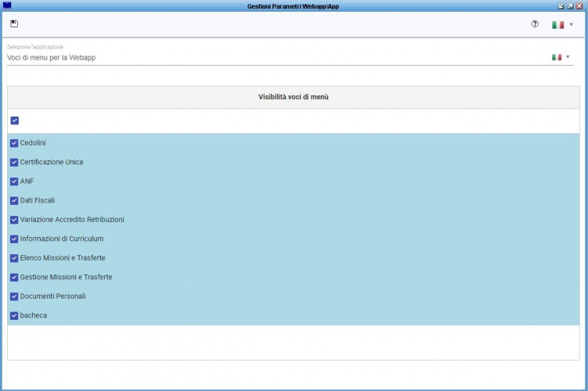Click 'Informazioni di Curriculum' text
This screenshot has width=588, height=391.
62,239
